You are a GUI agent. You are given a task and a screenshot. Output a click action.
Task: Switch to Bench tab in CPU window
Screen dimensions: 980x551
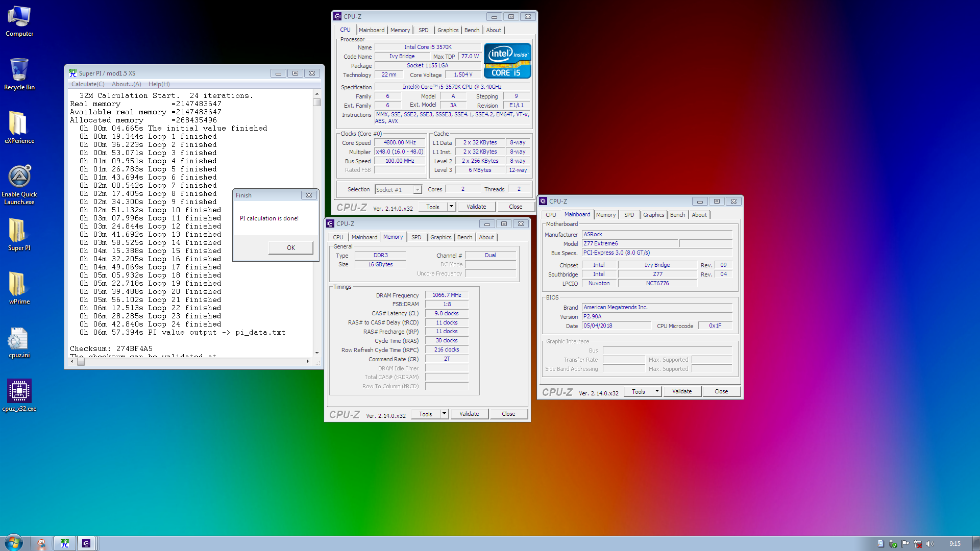pyautogui.click(x=472, y=30)
